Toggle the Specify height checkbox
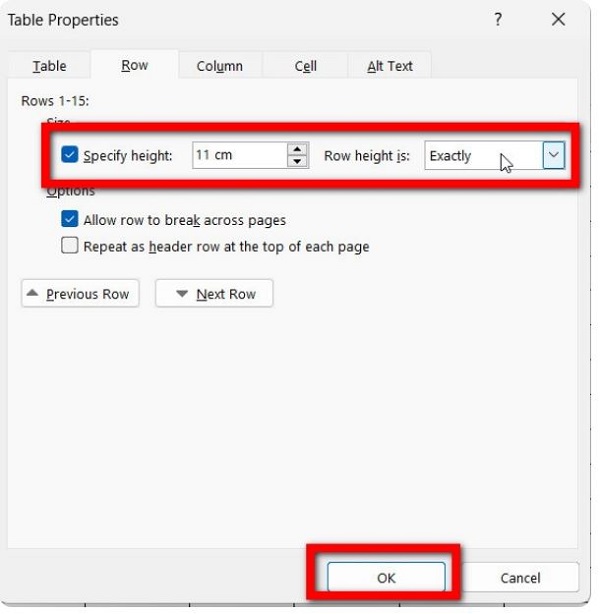 pyautogui.click(x=70, y=155)
